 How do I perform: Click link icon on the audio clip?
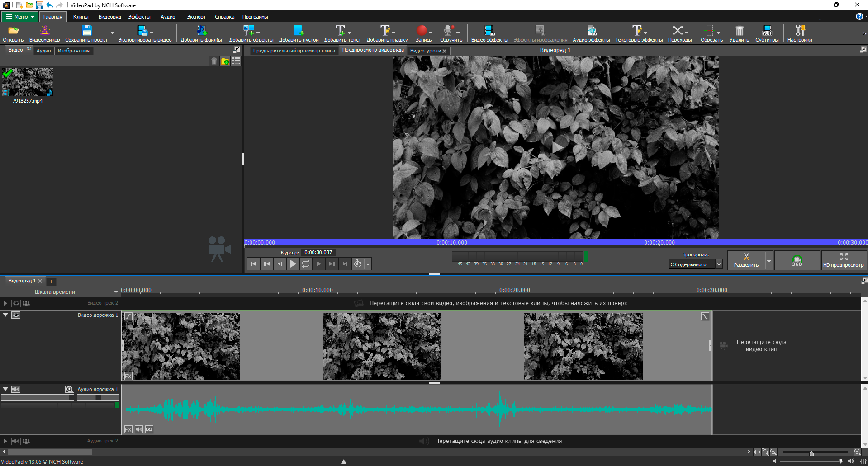coord(149,429)
